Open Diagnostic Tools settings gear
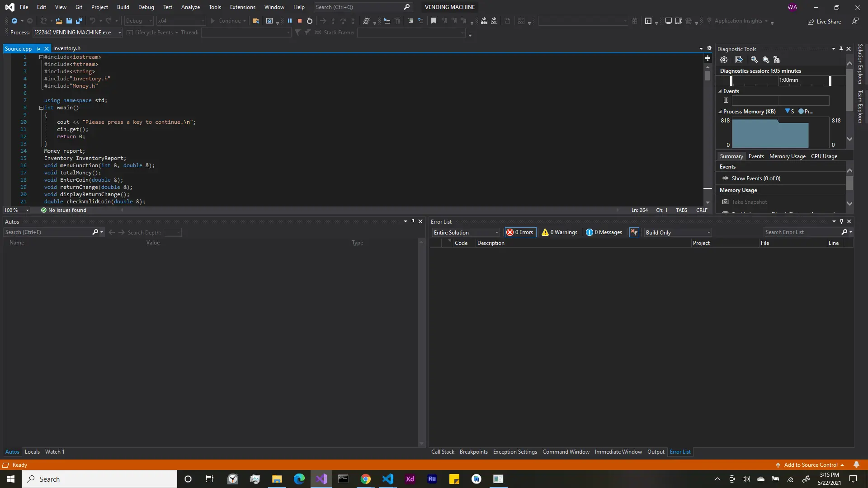Screen dimensions: 868x488 tap(724, 60)
